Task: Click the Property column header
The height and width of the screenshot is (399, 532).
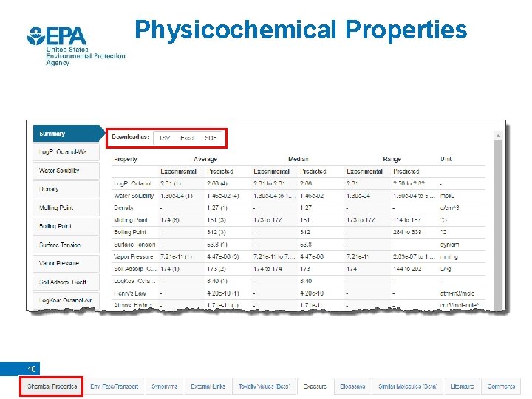Action: (126, 159)
